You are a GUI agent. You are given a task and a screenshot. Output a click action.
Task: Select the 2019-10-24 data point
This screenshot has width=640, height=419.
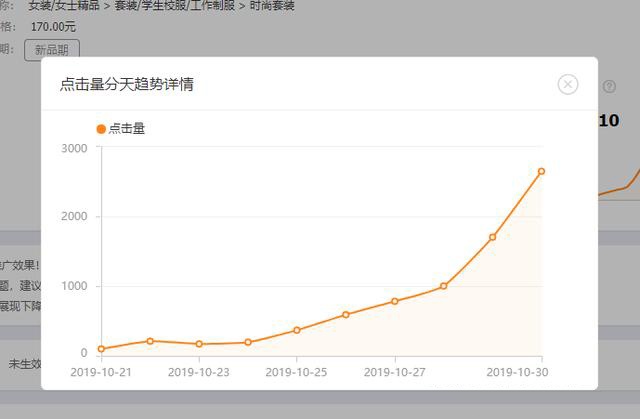click(248, 342)
